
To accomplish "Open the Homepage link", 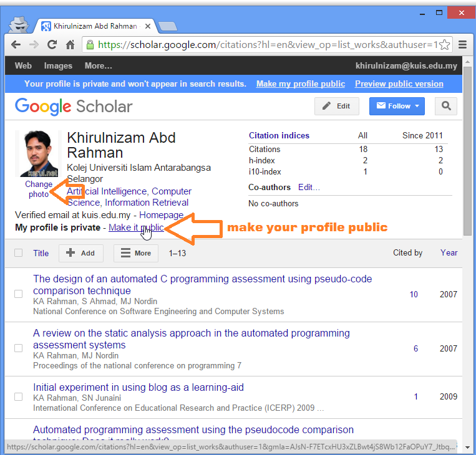I will [x=161, y=215].
